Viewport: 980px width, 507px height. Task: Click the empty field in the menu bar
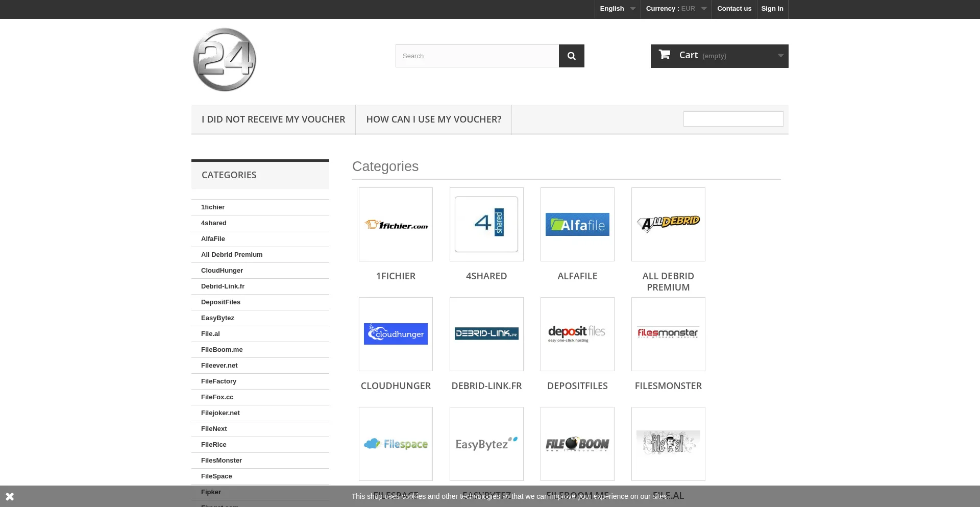[733, 119]
